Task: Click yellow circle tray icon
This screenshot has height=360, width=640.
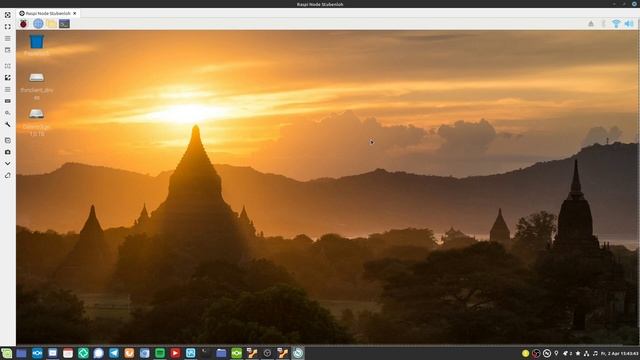Action: pos(525,353)
